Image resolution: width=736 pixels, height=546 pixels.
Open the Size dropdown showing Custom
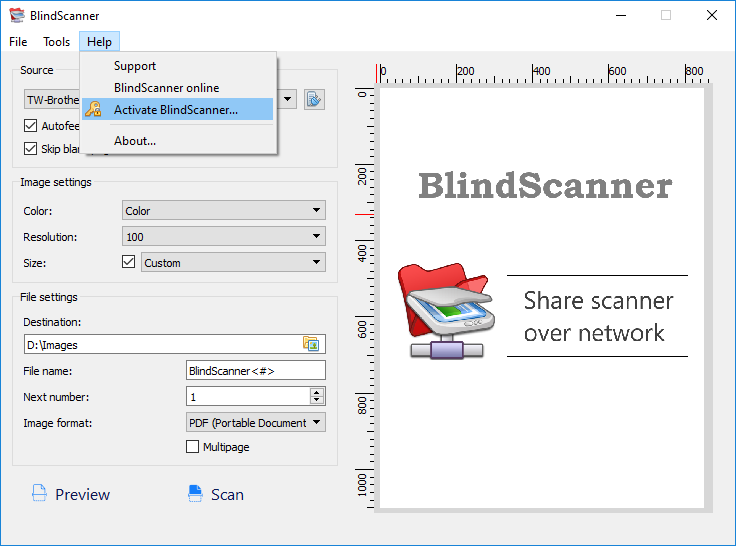(233, 262)
